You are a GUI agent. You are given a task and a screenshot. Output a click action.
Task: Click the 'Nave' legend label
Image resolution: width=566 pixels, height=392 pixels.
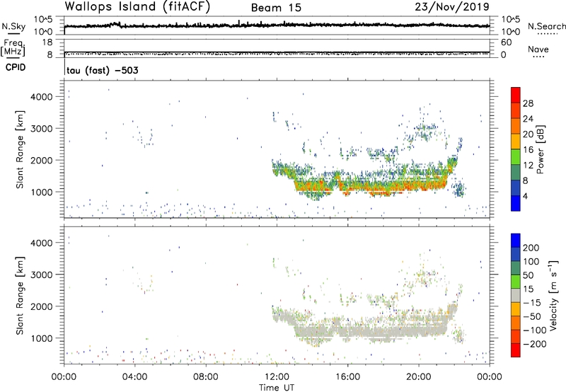pos(538,50)
